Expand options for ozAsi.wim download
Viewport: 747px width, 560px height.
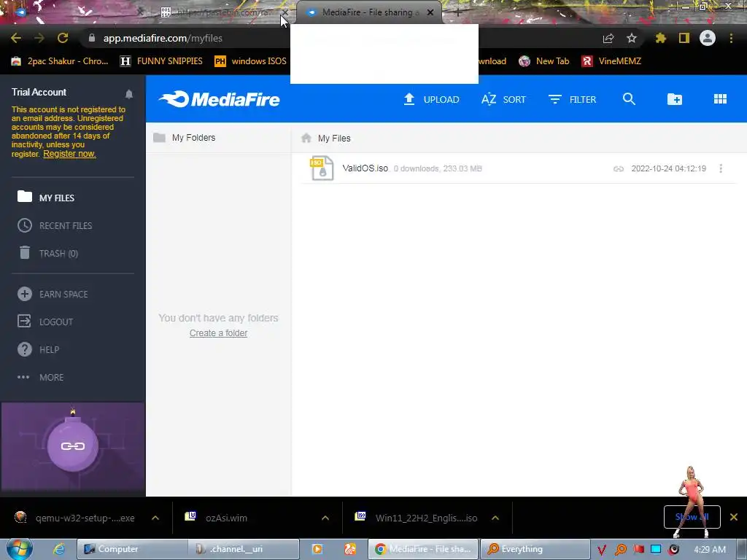pyautogui.click(x=325, y=518)
